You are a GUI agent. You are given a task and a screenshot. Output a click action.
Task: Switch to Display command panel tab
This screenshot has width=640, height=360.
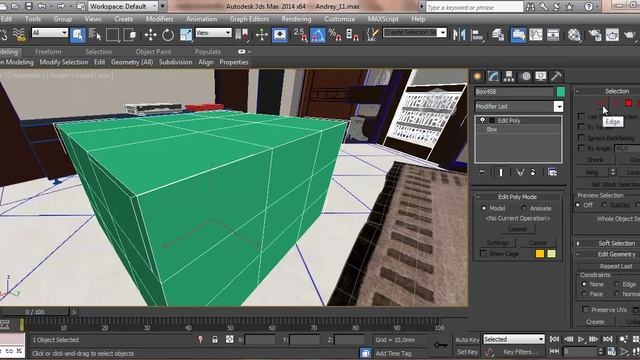541,76
